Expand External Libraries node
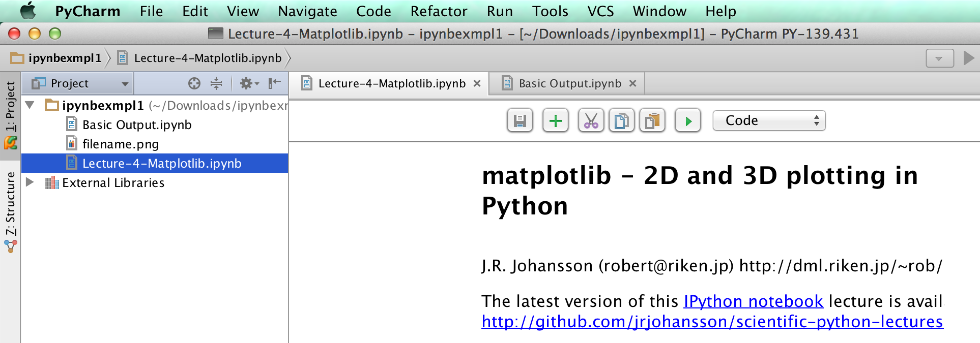980x343 pixels. click(x=30, y=182)
